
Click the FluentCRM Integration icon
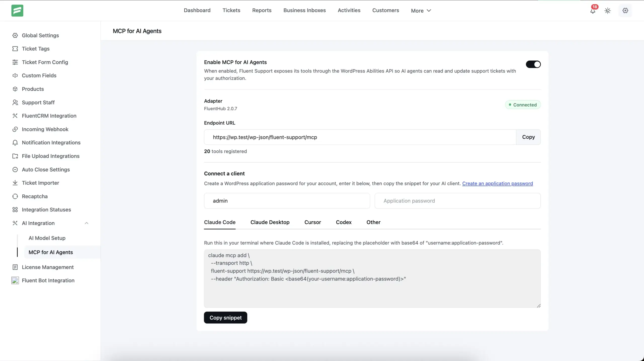(x=15, y=116)
